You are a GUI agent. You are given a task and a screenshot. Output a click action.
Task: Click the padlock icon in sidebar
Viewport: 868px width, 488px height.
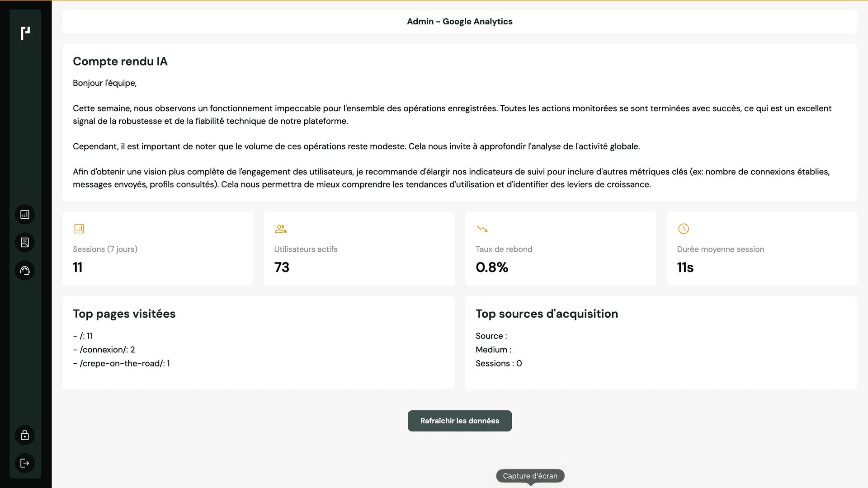pos(25,435)
